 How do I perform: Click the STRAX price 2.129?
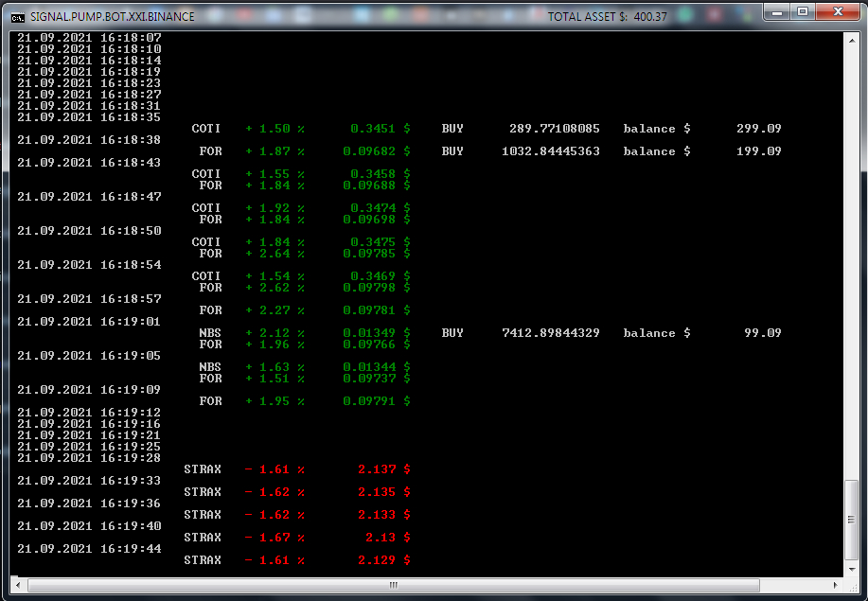point(377,560)
